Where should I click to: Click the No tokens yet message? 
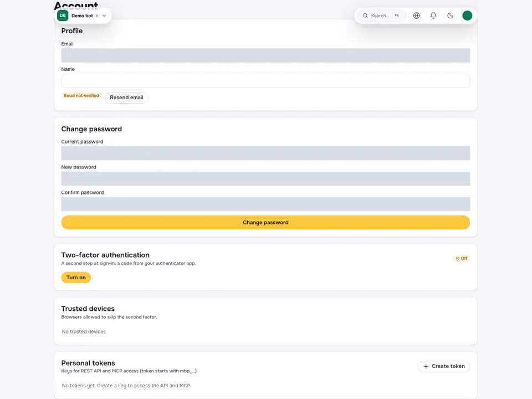(126, 386)
